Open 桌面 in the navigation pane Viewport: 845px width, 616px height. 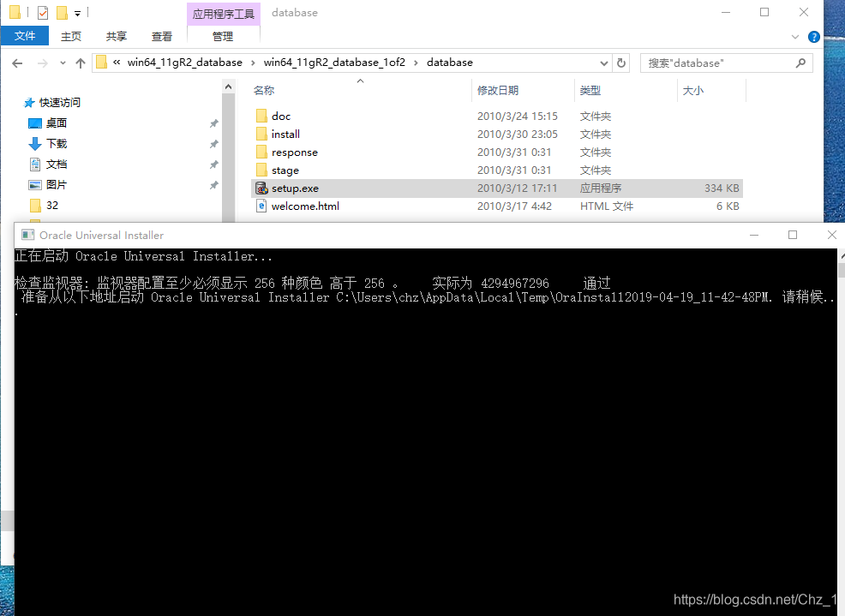56,123
